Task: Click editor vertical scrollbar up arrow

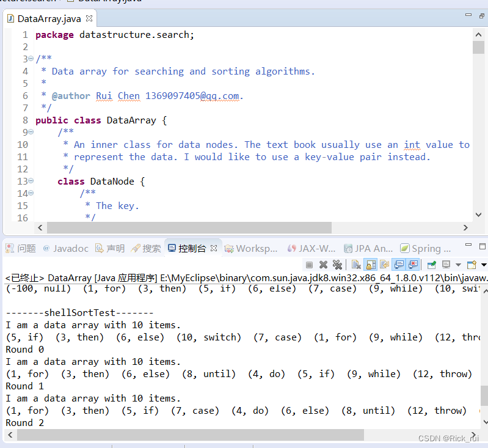Action: coord(478,35)
